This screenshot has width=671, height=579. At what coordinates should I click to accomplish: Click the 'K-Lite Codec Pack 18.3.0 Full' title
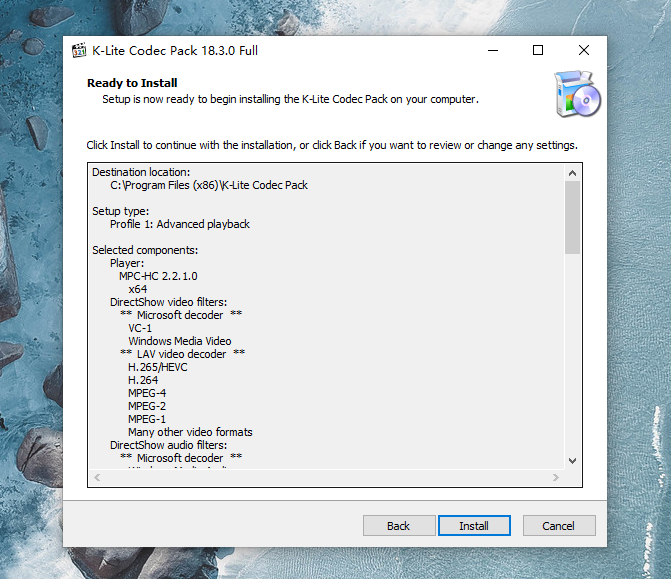click(x=175, y=50)
